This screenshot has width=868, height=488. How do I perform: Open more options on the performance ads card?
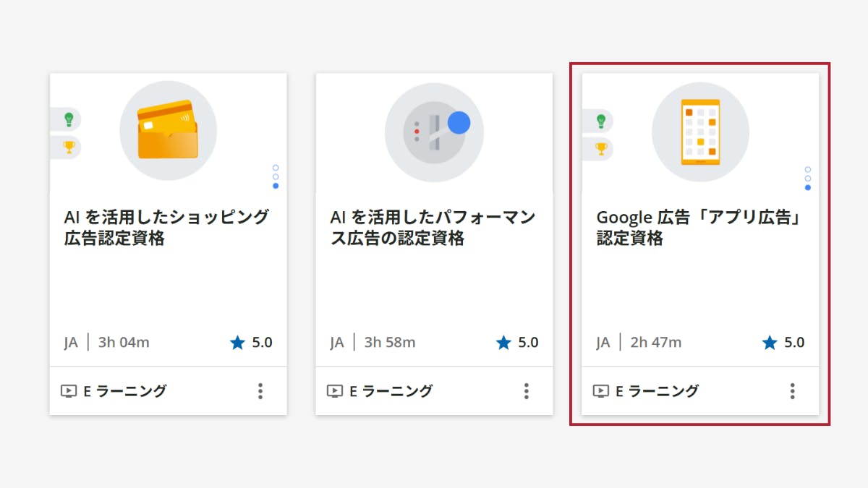(527, 391)
